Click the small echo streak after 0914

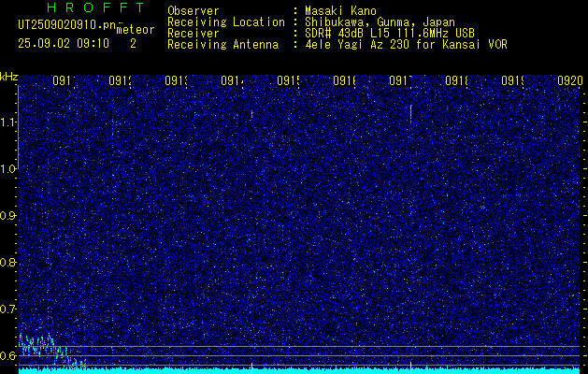[x=251, y=114]
